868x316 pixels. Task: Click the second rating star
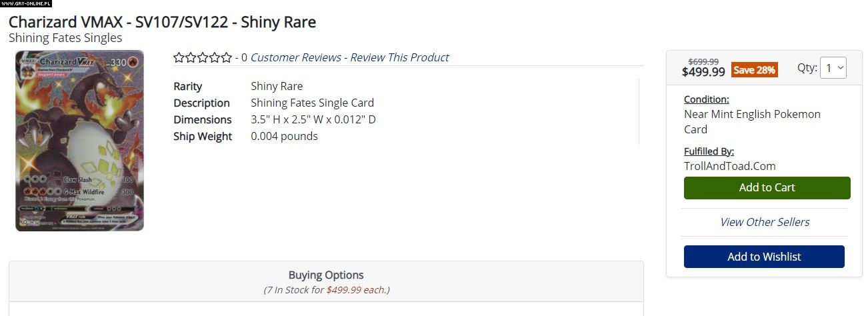(191, 58)
